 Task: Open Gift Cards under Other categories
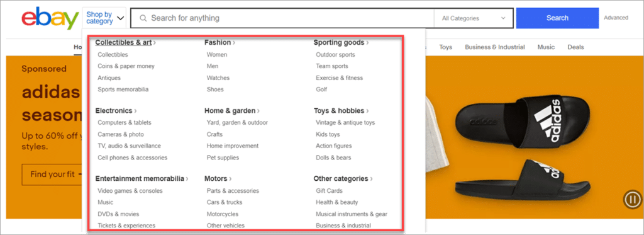coord(329,191)
